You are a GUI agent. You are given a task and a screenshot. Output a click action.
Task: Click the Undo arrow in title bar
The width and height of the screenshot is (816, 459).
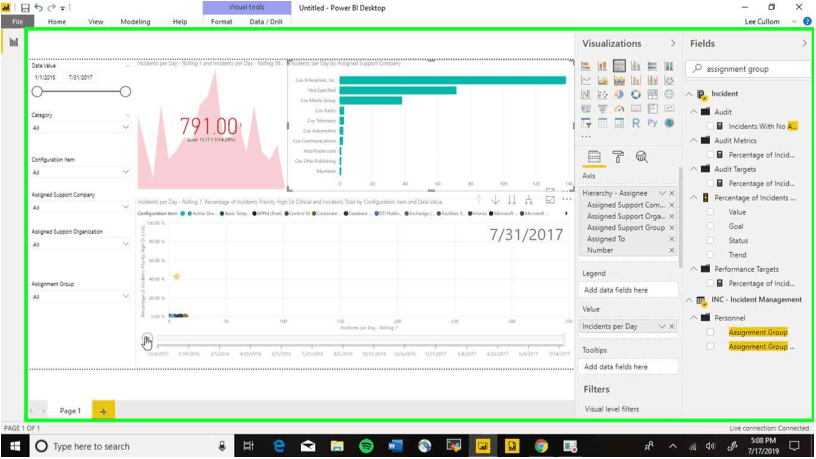(38, 8)
